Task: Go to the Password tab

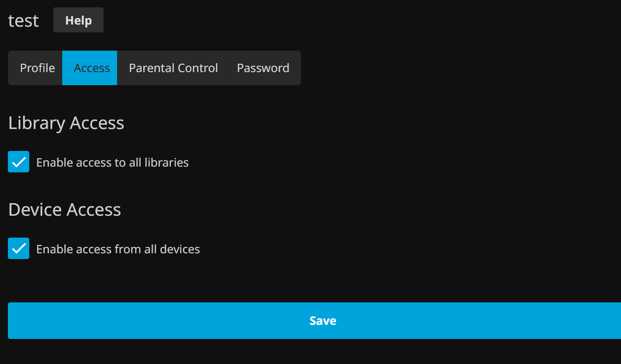Action: click(x=263, y=68)
